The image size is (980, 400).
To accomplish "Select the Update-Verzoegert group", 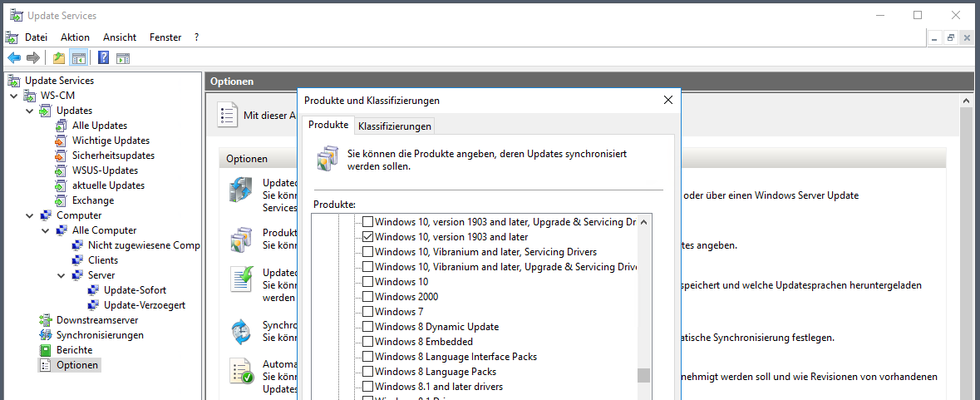I will point(145,305).
